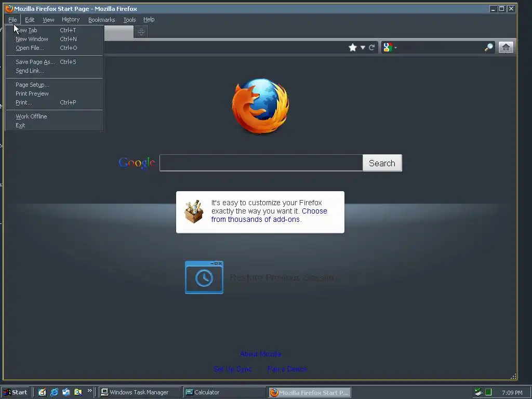Screen dimensions: 532x399
Task: Click the toolbar search box input
Action: click(x=441, y=47)
